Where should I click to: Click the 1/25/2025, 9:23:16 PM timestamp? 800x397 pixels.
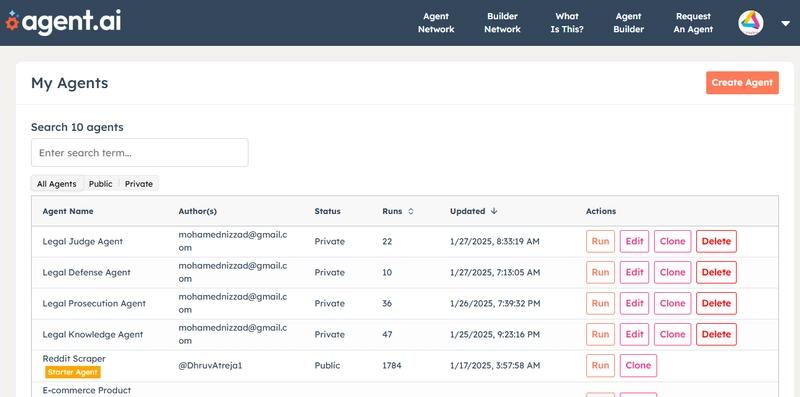coord(495,334)
